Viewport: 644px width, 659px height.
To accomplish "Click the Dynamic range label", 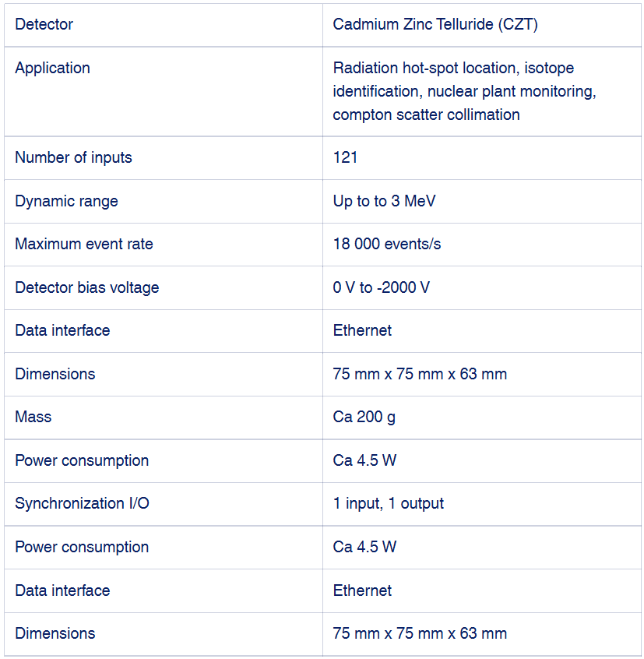I will (66, 201).
